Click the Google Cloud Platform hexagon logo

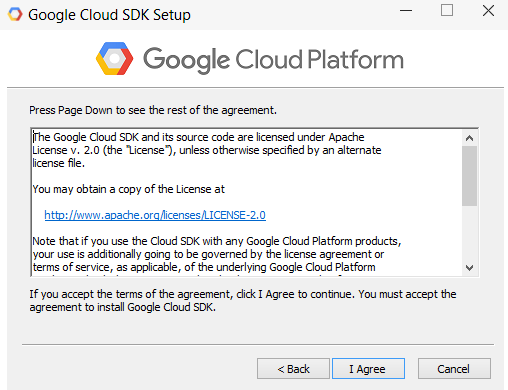point(114,59)
